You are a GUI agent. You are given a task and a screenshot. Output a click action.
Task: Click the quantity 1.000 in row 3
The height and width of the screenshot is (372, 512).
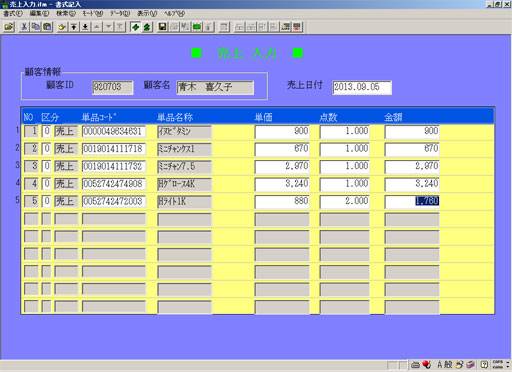pyautogui.click(x=345, y=166)
